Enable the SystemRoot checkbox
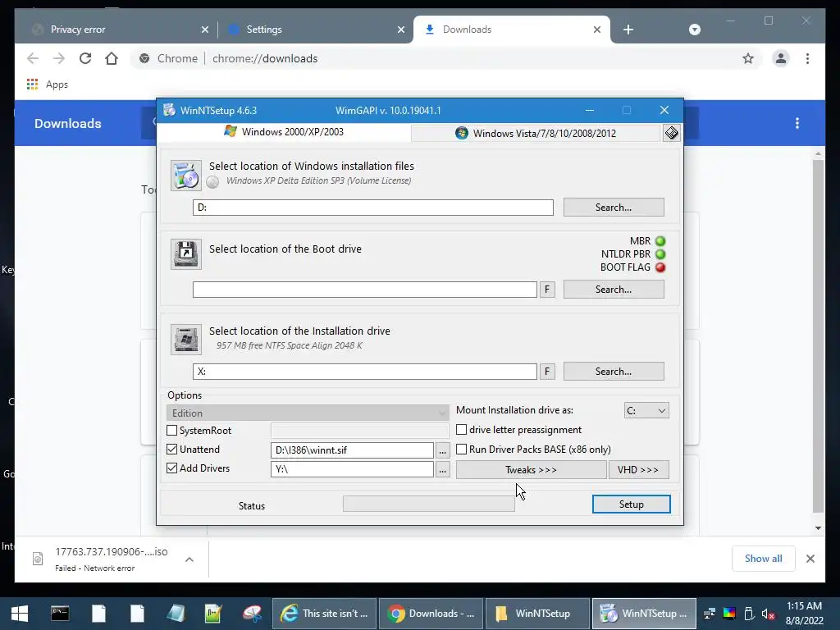 (172, 430)
